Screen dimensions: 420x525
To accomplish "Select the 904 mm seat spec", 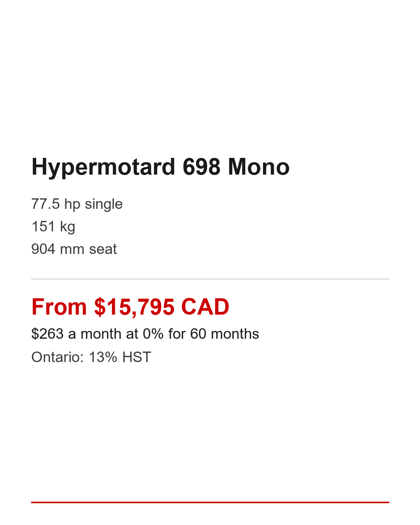I will pos(74,249).
